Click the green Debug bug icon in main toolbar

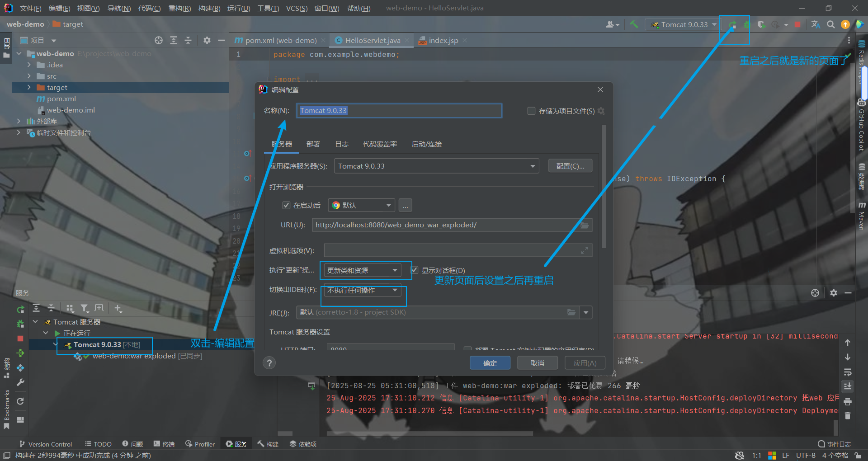(x=747, y=24)
